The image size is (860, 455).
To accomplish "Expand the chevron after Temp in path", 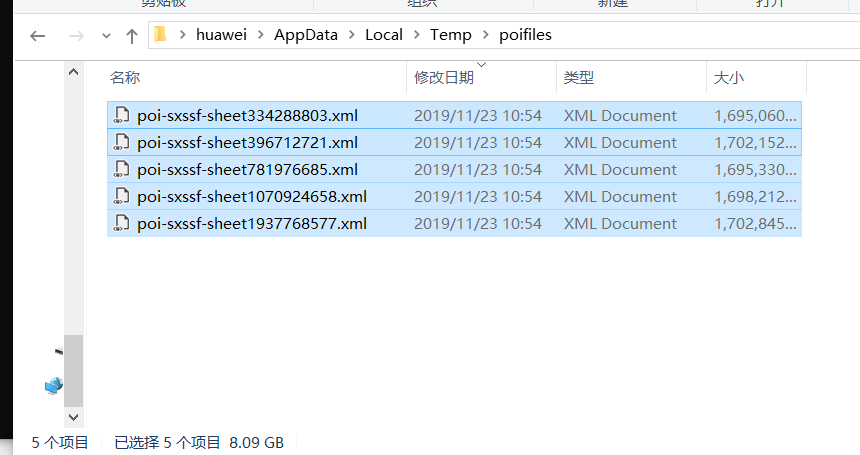I will pos(485,35).
